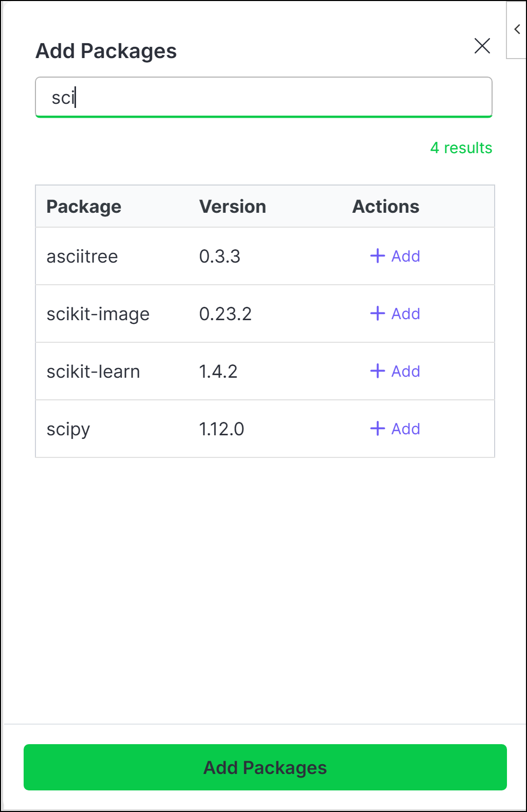Close the Add Packages dialog with X
527x812 pixels.
[482, 46]
